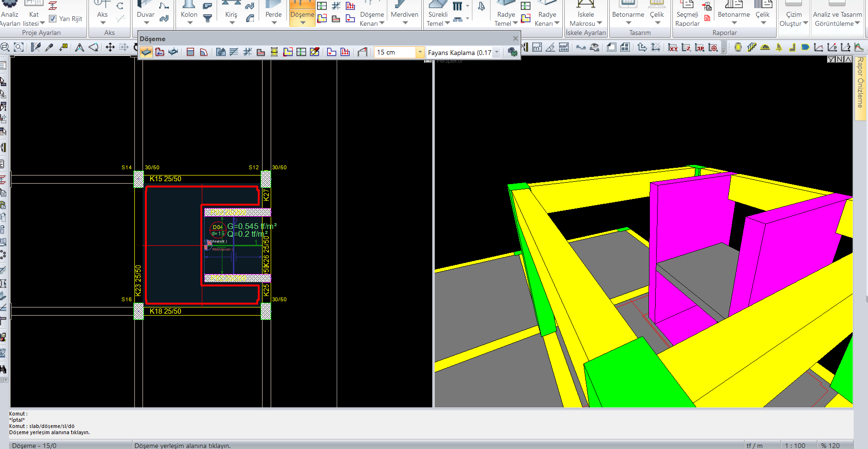The width and height of the screenshot is (868, 449).
Task: Click the third slab icon in Döşeme toolbar
Action: point(173,52)
